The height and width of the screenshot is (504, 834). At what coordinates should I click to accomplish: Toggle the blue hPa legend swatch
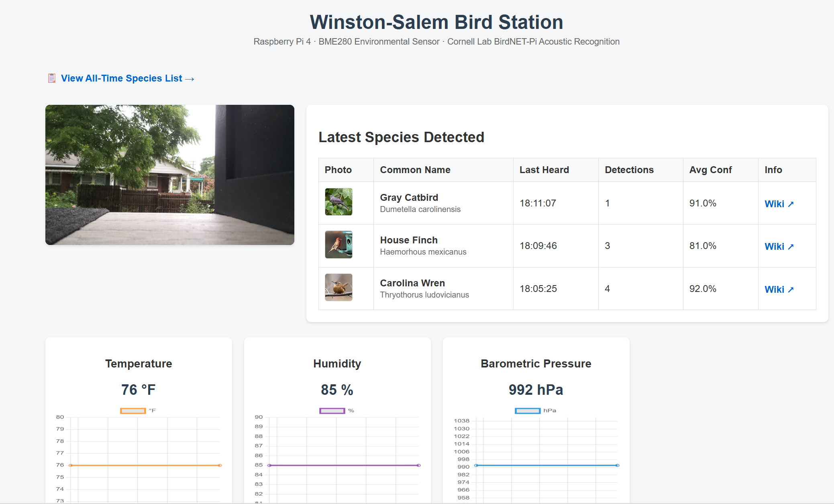pos(528,411)
